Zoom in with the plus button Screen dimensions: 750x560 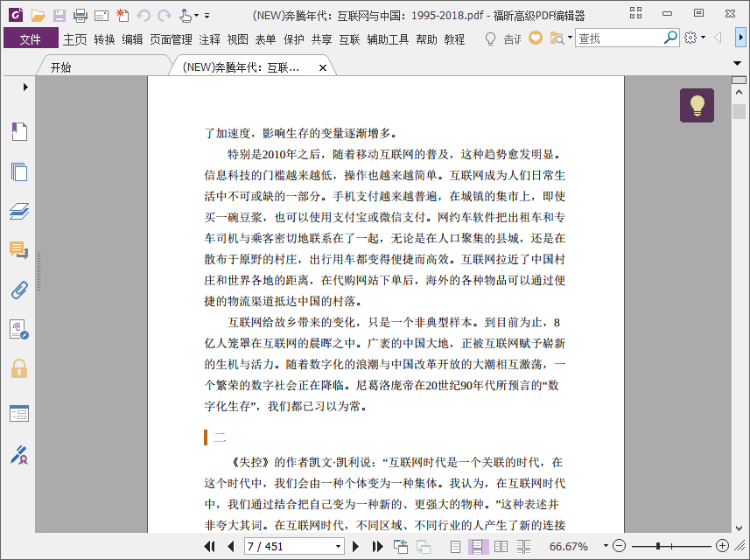tap(722, 546)
